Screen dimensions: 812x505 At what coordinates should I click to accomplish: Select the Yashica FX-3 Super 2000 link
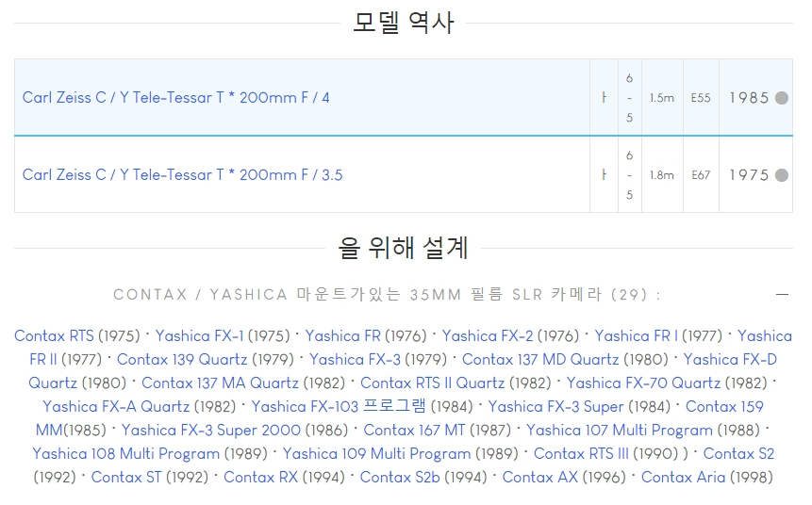coord(211,431)
